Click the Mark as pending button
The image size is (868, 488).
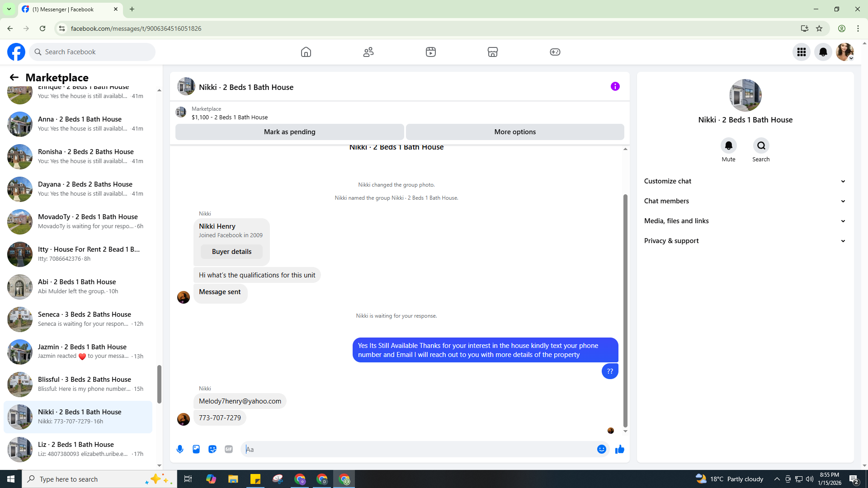click(289, 132)
